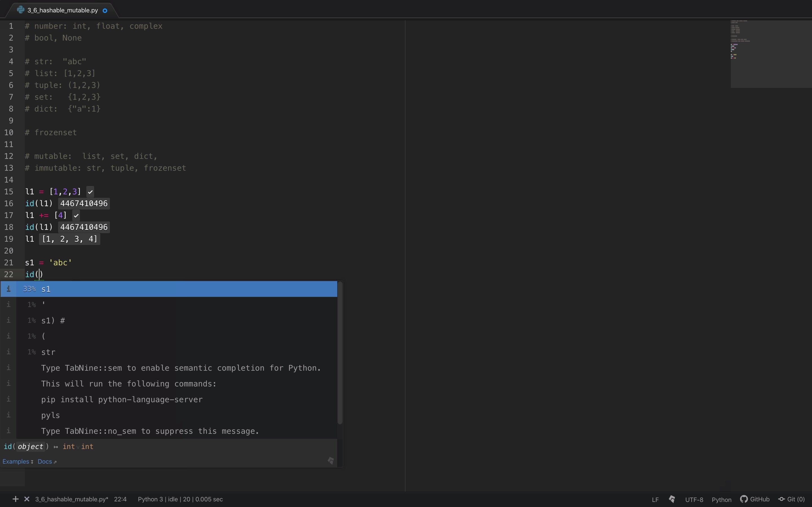Click the info icon beside the str completion
Screen dimensions: 812x507
pyautogui.click(x=8, y=352)
